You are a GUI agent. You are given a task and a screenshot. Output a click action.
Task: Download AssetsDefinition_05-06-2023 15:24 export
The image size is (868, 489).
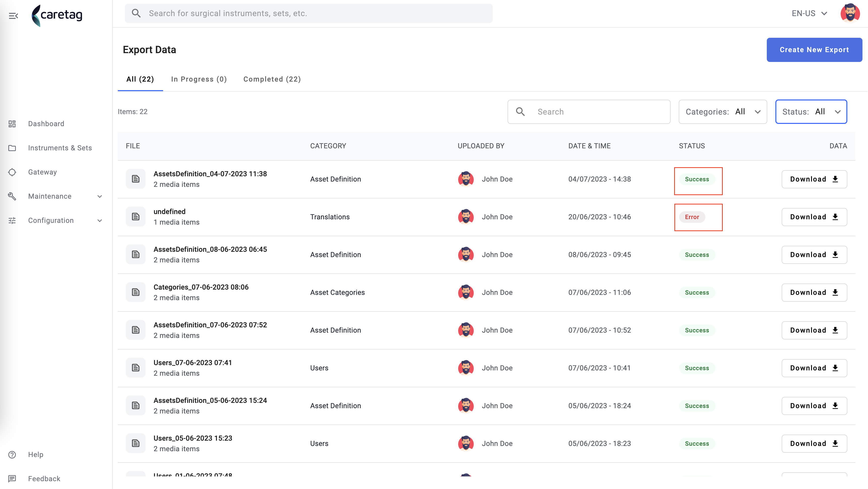[x=814, y=405]
